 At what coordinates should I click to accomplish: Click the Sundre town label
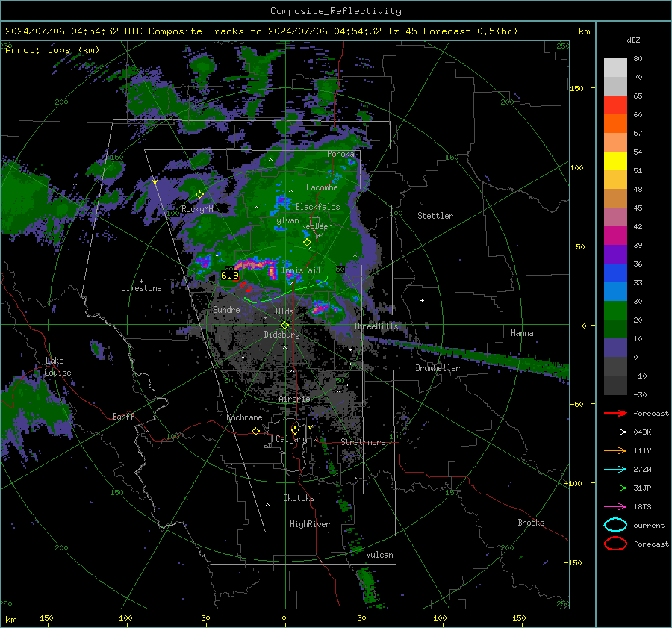(226, 309)
